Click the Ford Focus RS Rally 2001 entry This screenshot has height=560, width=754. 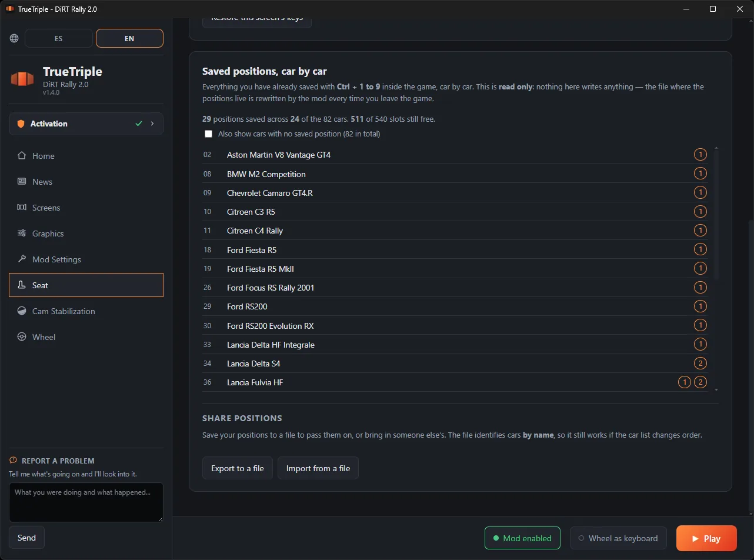[x=271, y=288]
